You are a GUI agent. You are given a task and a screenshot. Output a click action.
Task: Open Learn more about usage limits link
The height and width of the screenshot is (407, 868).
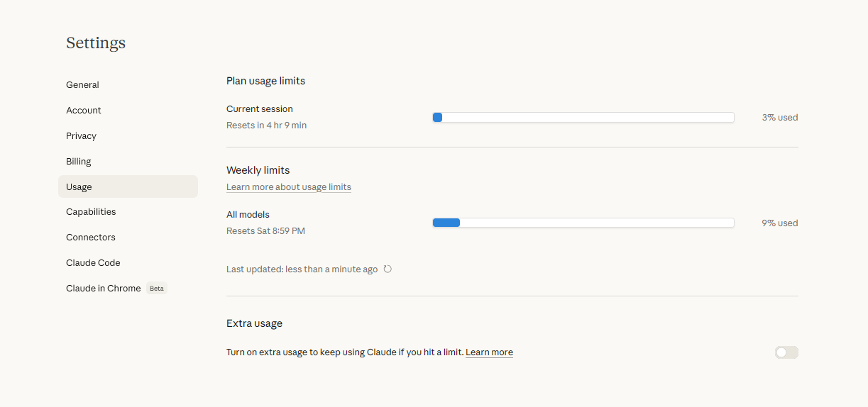click(289, 187)
